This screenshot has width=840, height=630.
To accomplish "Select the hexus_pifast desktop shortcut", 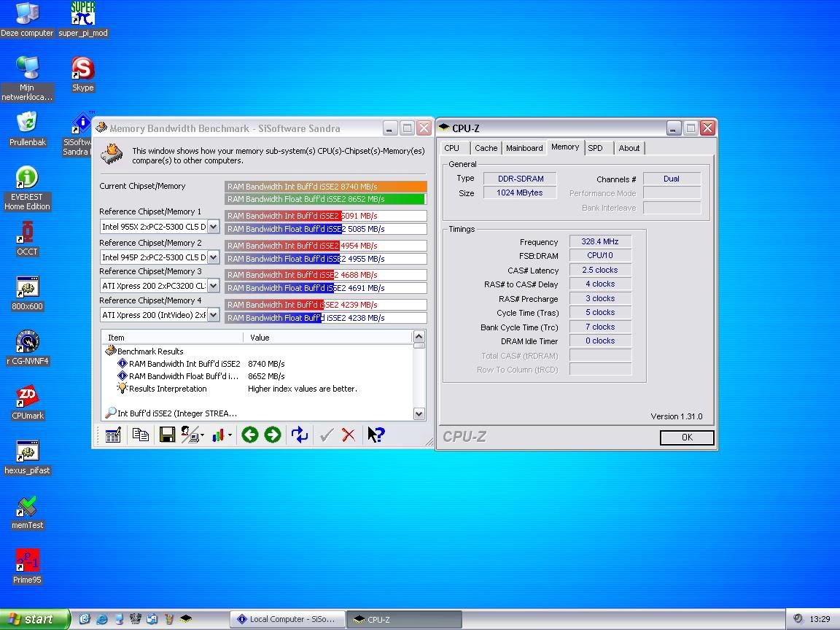I will (x=27, y=457).
